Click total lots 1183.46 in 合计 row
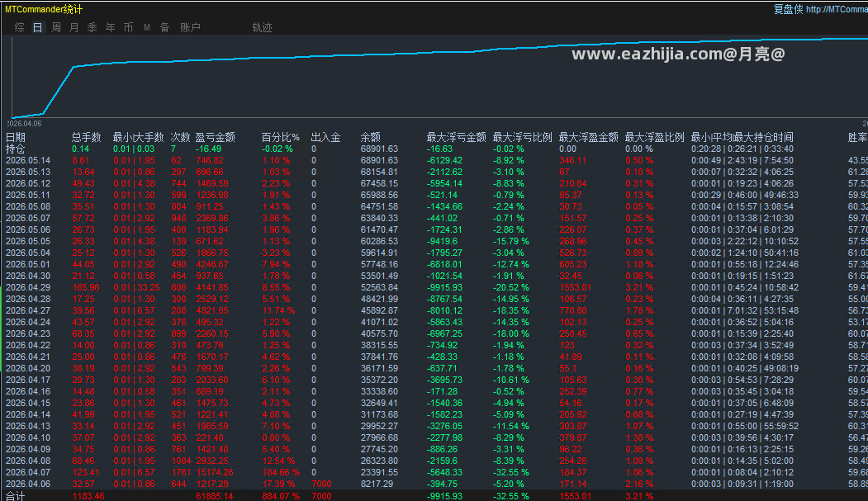Viewport: 868px width, 501px height. tap(88, 496)
